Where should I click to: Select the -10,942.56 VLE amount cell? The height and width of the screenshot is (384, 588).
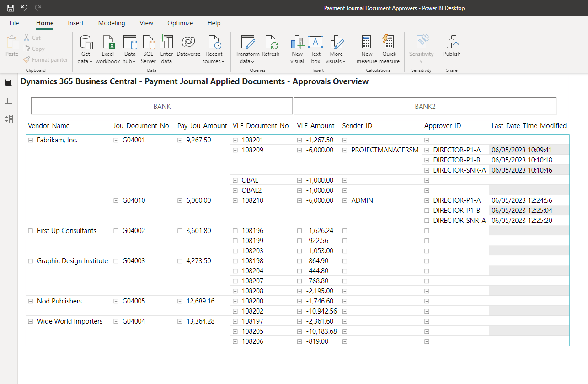point(321,311)
